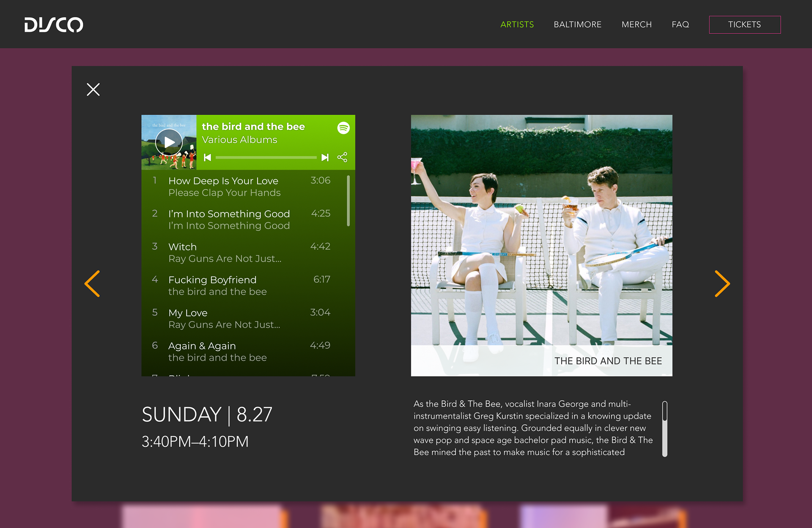Click the artist bio scrollbar
812x528 pixels.
(x=665, y=429)
